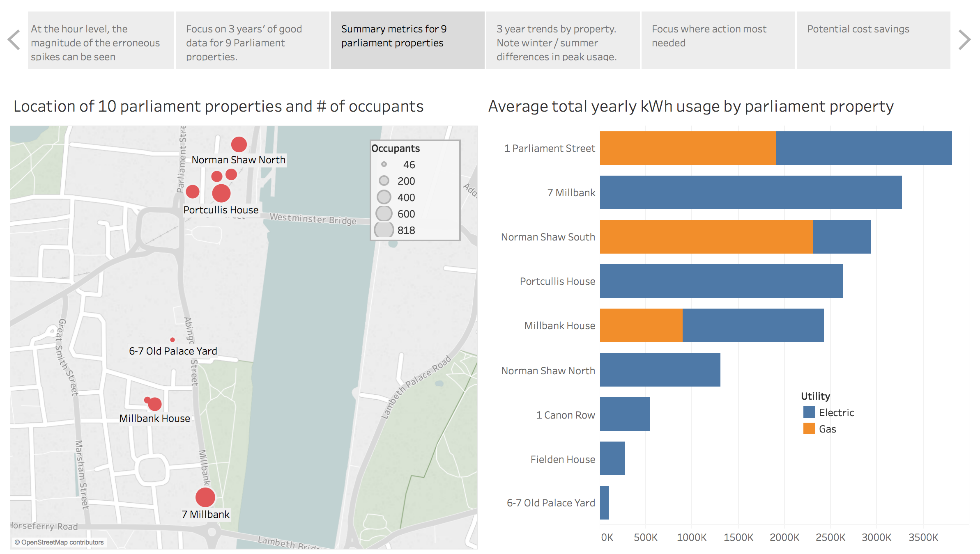This screenshot has height=554, width=980.
Task: Click the next story point arrow
Action: (x=964, y=40)
